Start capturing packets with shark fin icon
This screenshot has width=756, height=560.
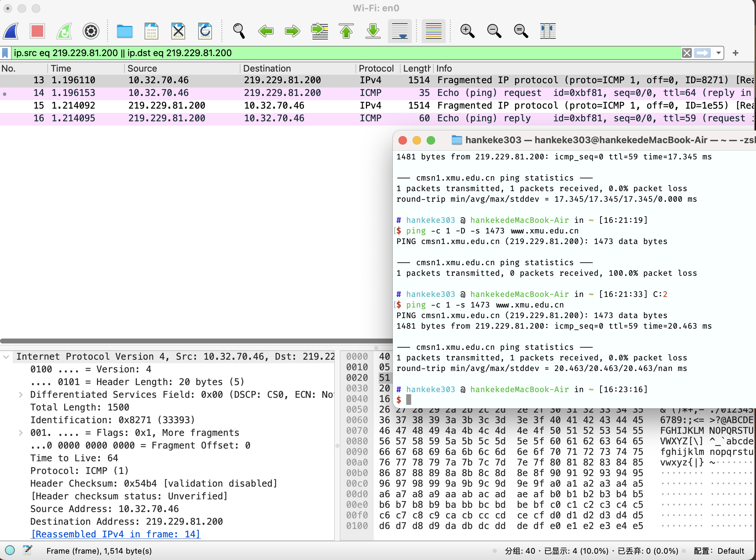tap(11, 31)
